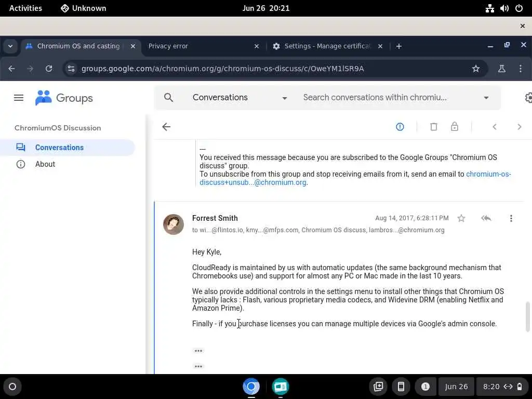Click the page vertical scrollbar thumb
532x399 pixels.
pyautogui.click(x=528, y=316)
